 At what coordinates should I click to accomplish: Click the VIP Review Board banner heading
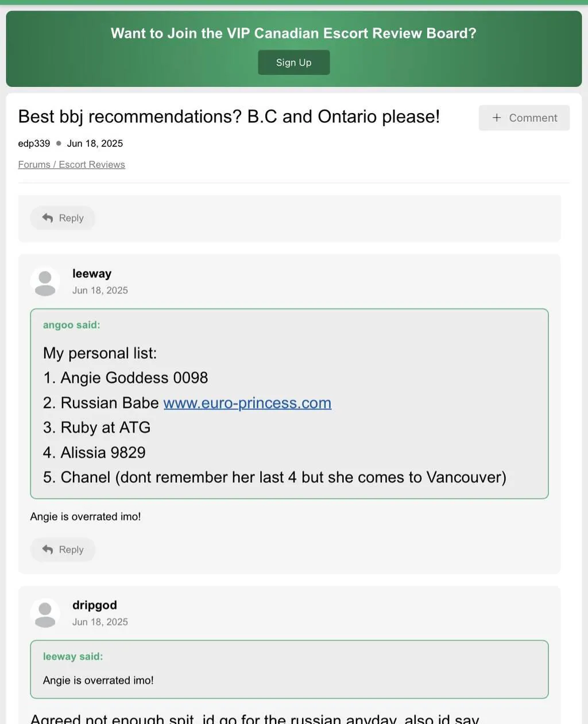293,33
